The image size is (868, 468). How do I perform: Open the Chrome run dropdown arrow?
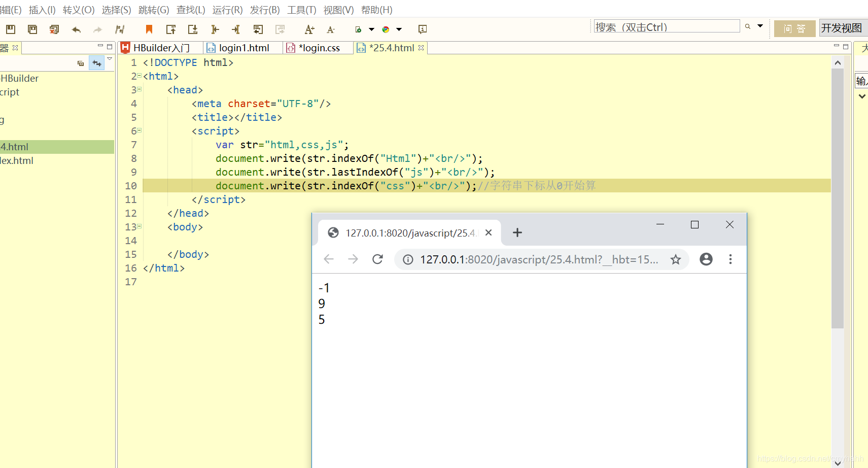[x=399, y=29]
